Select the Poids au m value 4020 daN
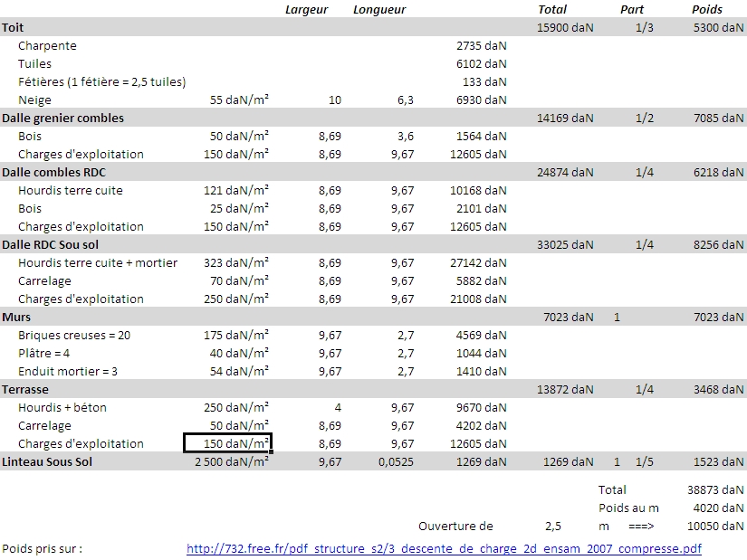Viewport: 747px width, 560px height. coord(718,508)
